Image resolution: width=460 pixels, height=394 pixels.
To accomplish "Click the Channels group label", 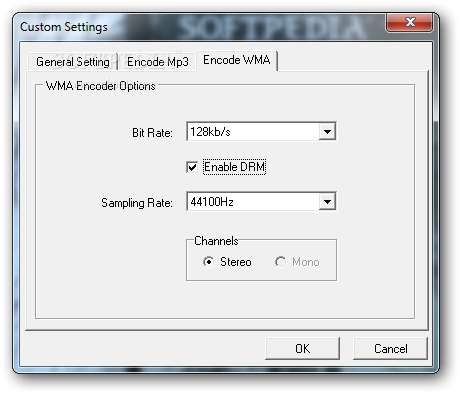I will 216,241.
